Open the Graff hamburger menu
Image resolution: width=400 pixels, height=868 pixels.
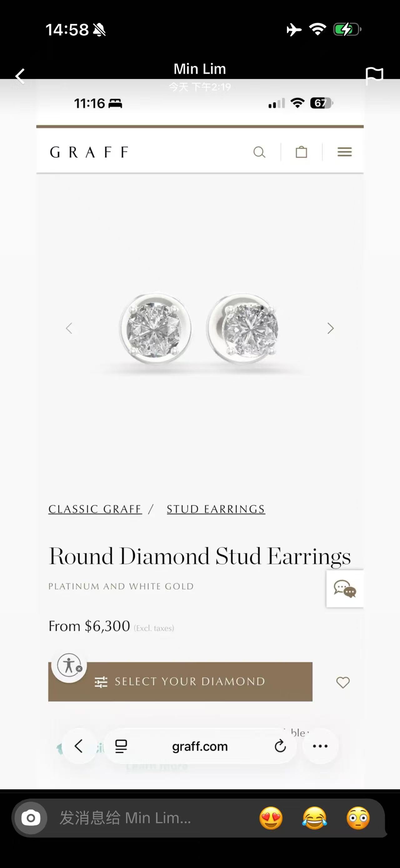344,152
